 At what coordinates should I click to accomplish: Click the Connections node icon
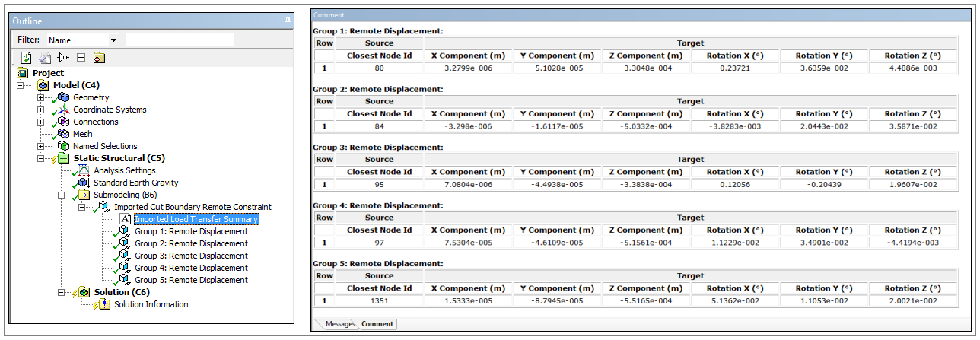point(63,122)
